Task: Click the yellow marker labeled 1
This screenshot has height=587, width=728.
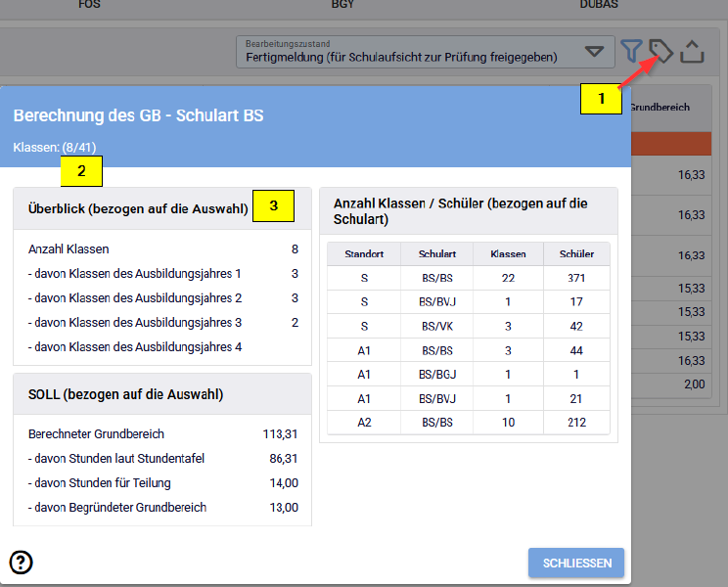Action: (x=601, y=98)
